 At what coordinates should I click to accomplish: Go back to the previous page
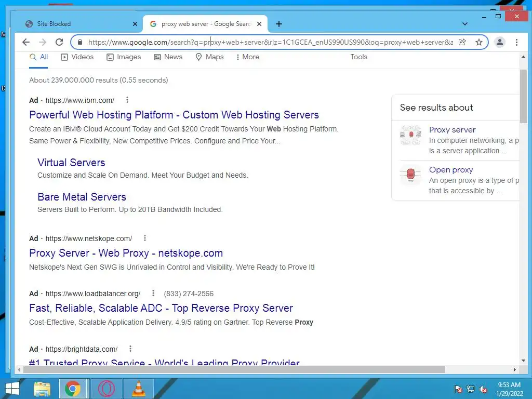pyautogui.click(x=26, y=42)
